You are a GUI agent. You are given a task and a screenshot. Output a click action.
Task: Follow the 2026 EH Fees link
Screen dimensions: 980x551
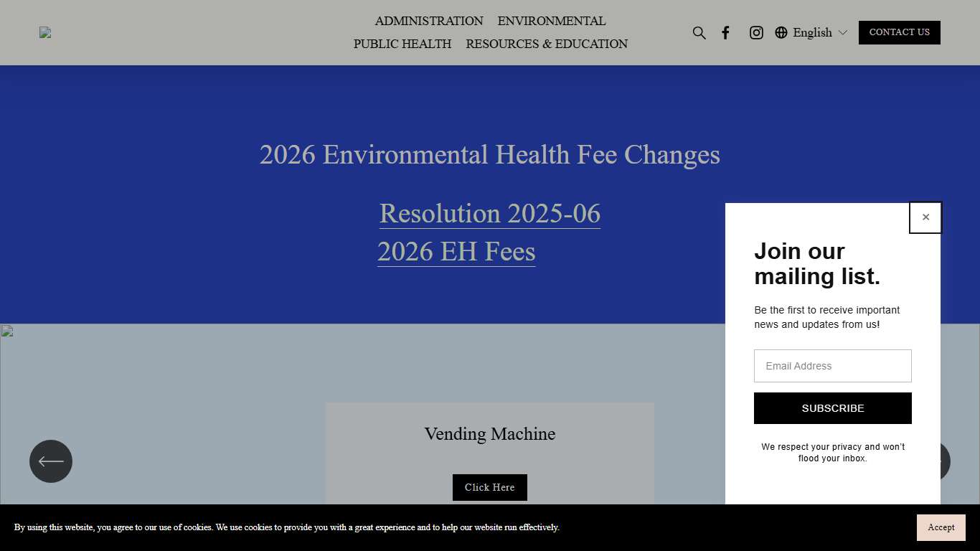click(456, 252)
